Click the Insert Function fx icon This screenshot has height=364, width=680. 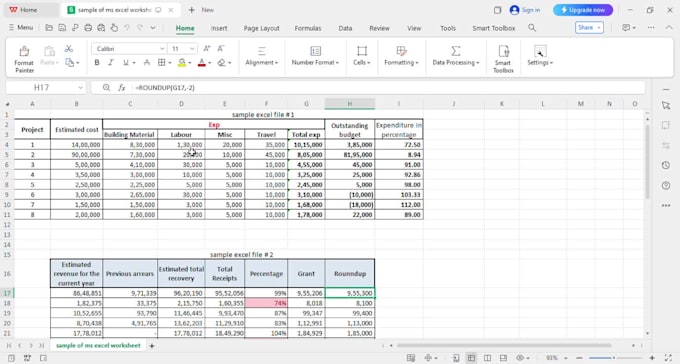[122, 88]
